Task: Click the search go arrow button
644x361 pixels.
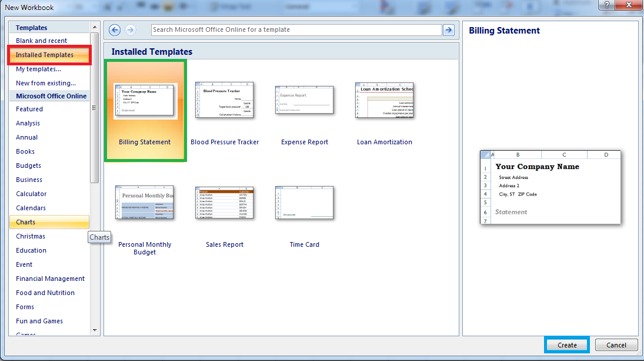Action: pyautogui.click(x=449, y=30)
